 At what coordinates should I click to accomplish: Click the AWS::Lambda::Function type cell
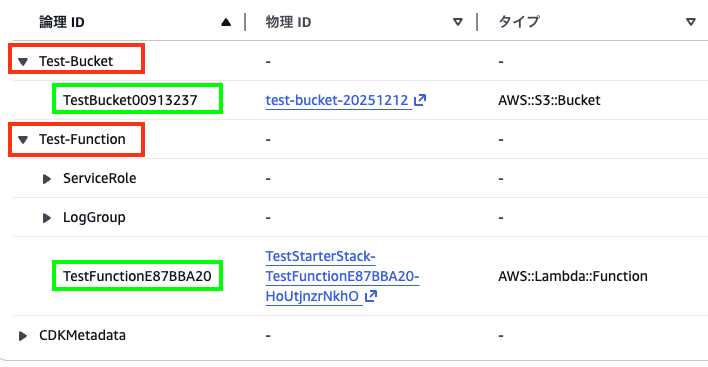[x=573, y=276]
